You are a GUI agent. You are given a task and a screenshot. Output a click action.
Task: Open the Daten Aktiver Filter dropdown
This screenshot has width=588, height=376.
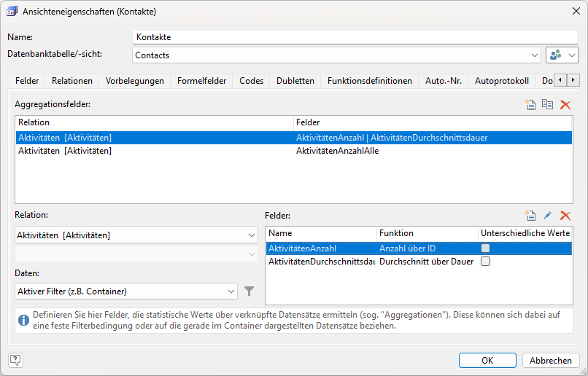click(232, 291)
